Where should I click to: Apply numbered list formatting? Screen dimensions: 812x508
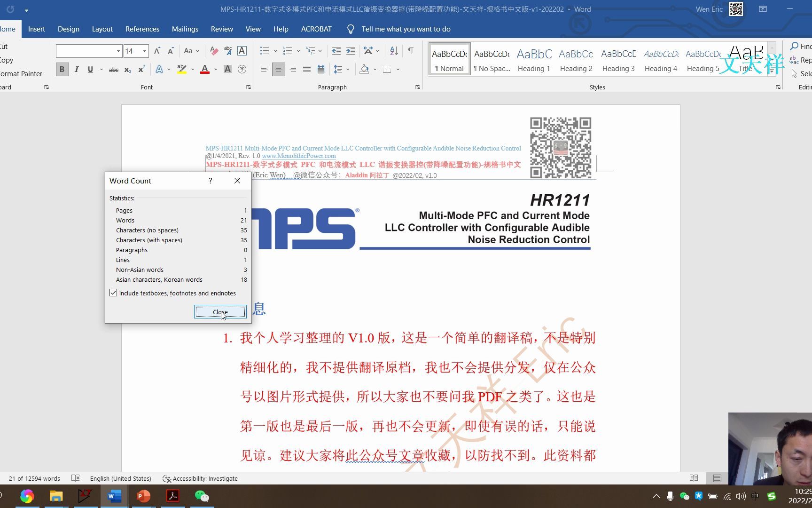[x=288, y=50]
